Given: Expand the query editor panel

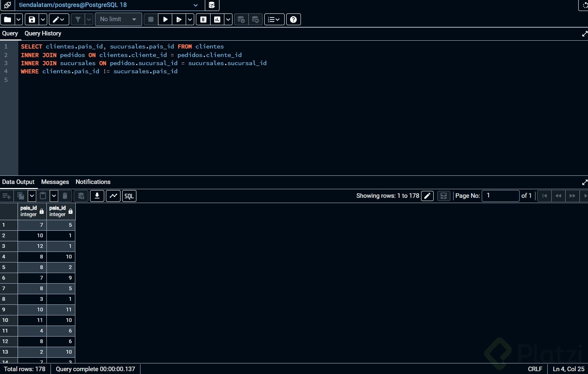Looking at the screenshot, I should pos(585,34).
